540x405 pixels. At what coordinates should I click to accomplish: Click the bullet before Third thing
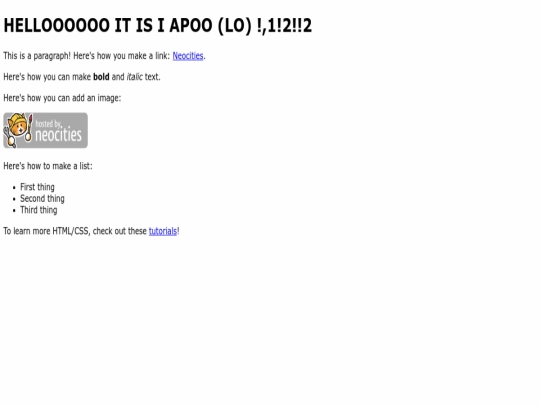(x=14, y=210)
